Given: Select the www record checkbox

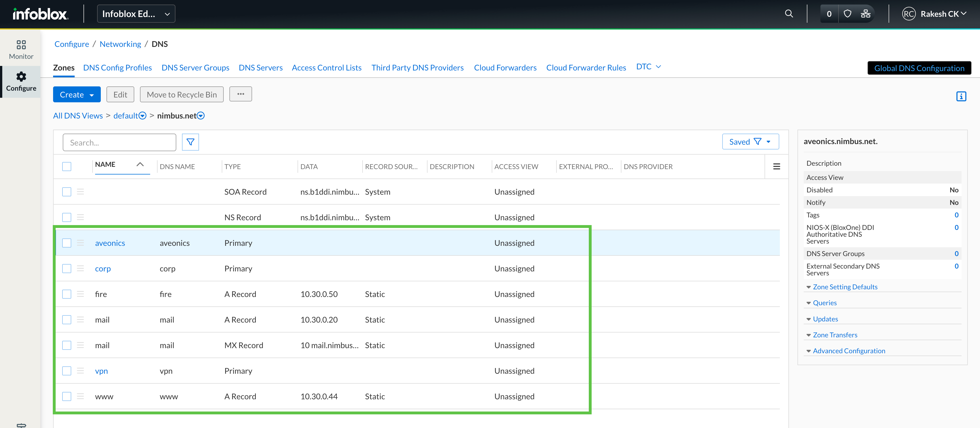Looking at the screenshot, I should click(67, 396).
